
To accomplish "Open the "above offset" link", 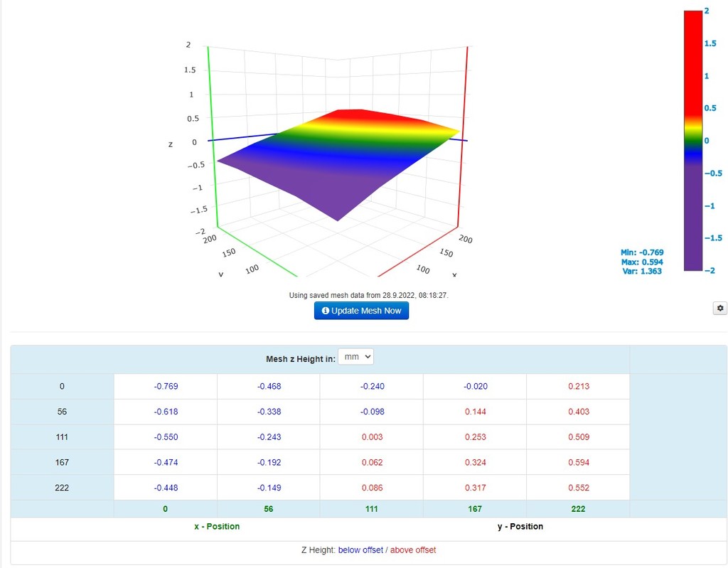I will coord(414,550).
